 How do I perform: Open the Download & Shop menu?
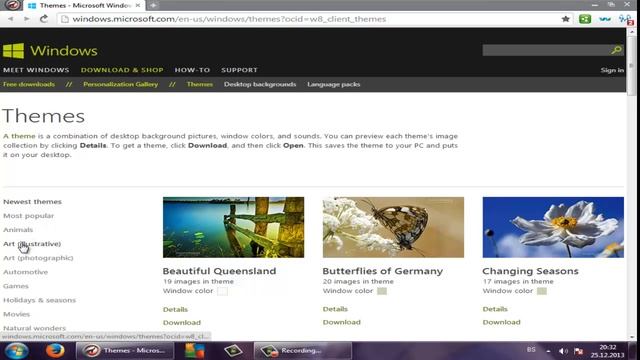coord(122,70)
